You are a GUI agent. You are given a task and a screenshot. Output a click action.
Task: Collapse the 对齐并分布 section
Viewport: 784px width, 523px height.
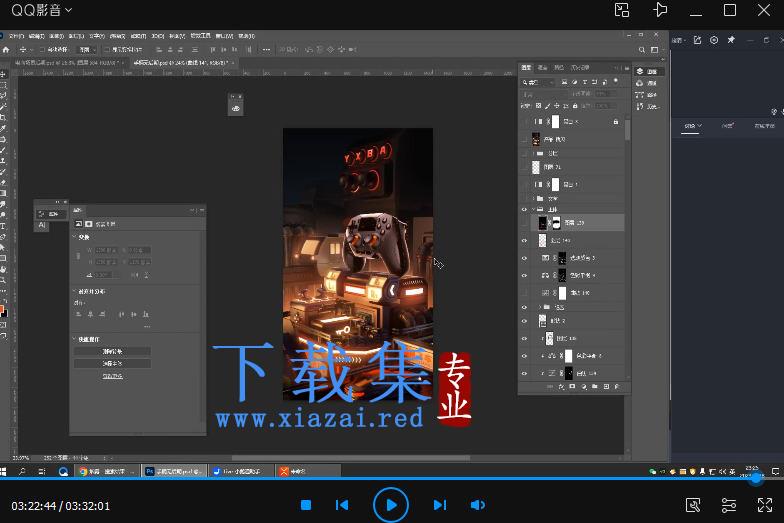(75, 291)
